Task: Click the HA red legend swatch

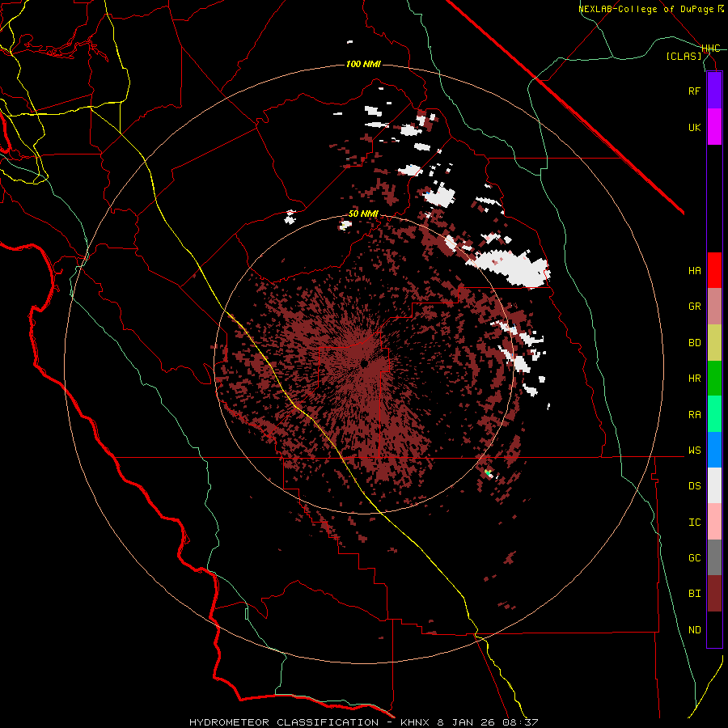Action: [714, 270]
